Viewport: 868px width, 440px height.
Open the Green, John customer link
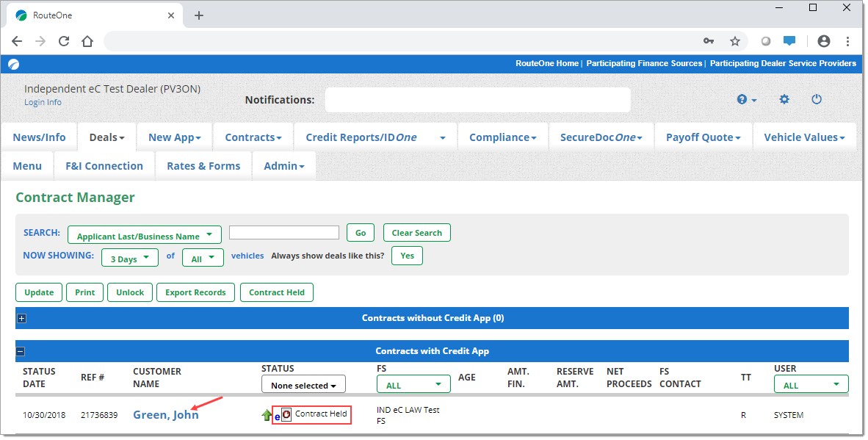pos(165,415)
